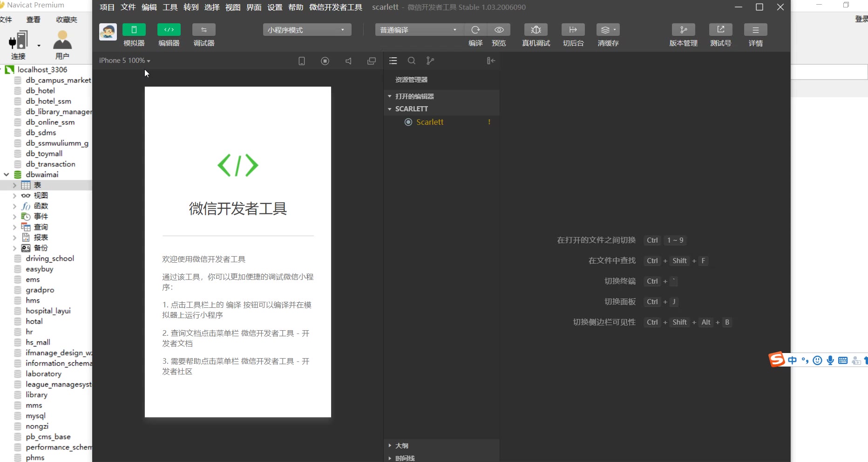Image resolution: width=868 pixels, height=462 pixels.
Task: Select the 备份 node under dbwaimai
Action: point(41,248)
